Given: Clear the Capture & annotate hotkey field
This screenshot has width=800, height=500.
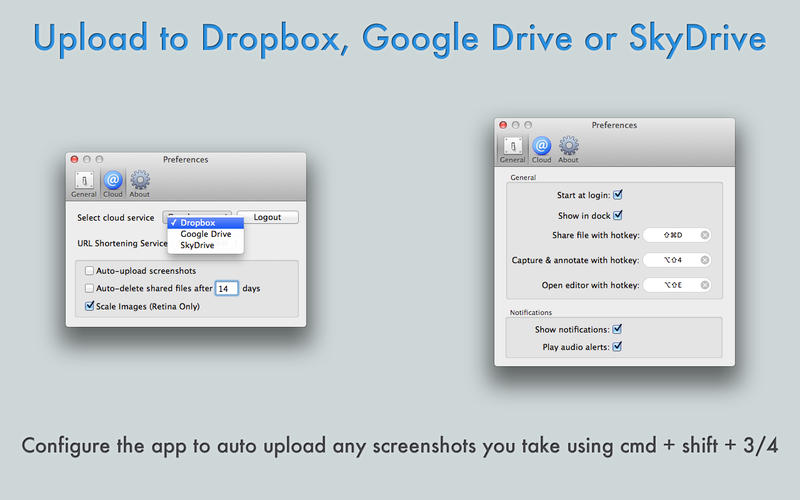Looking at the screenshot, I should point(705,260).
